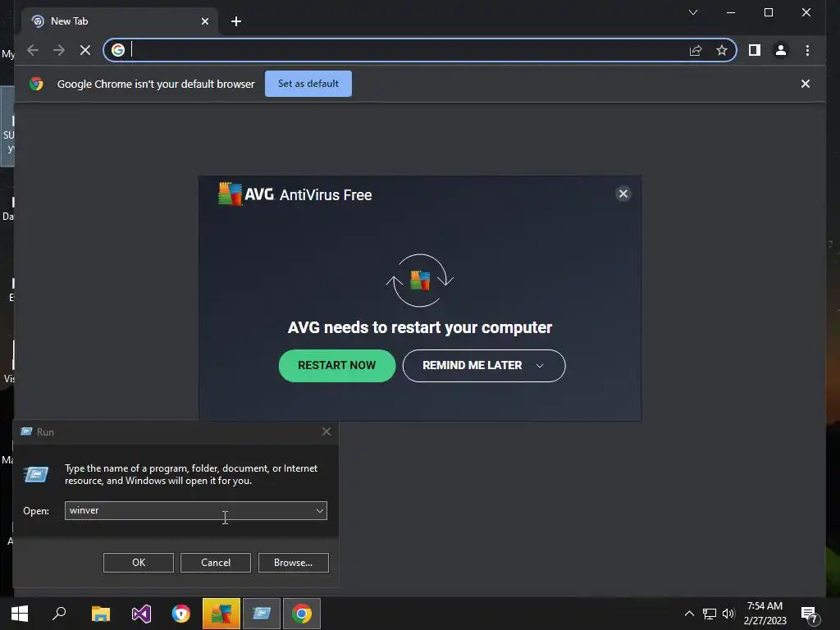The height and width of the screenshot is (630, 840).
Task: Open the taskbar clock and date
Action: pos(765,614)
